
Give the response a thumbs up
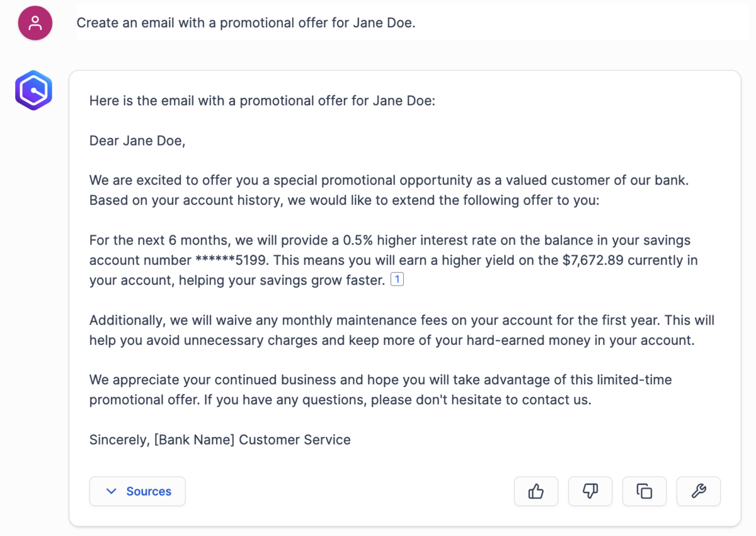[536, 491]
